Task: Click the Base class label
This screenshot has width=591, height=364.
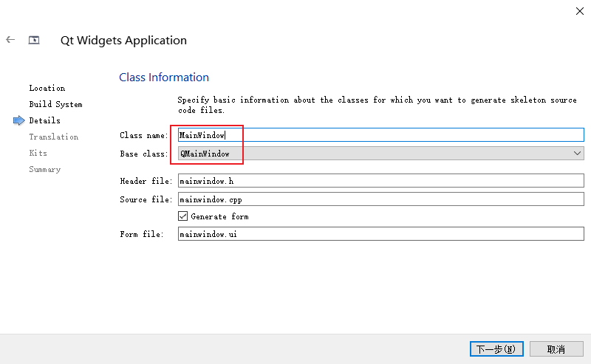Action: pos(144,154)
